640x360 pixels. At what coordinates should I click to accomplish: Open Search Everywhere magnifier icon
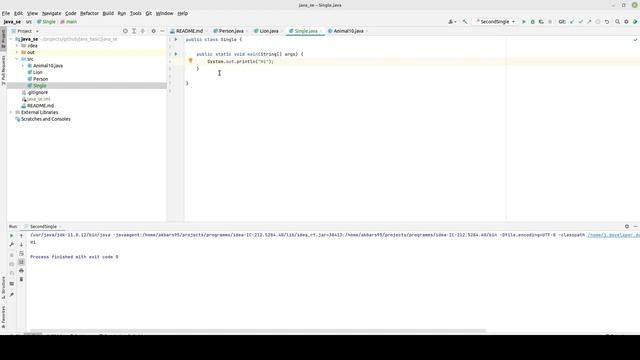[618, 22]
